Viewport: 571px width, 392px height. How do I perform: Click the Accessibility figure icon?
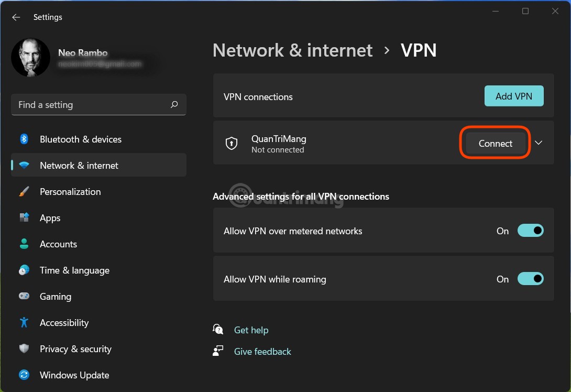tap(24, 322)
